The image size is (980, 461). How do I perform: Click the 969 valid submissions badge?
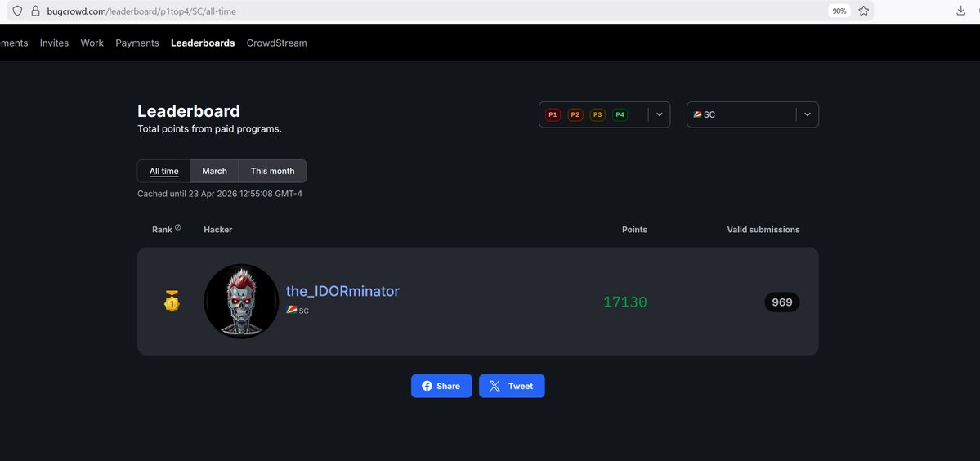782,302
